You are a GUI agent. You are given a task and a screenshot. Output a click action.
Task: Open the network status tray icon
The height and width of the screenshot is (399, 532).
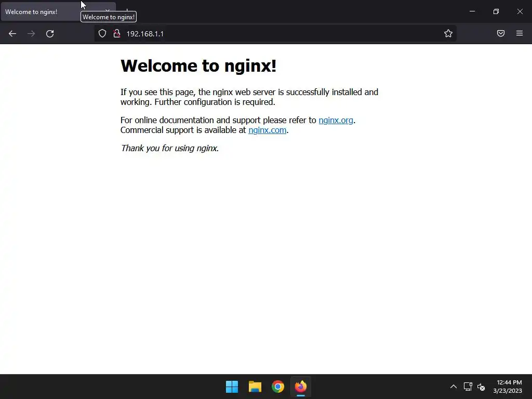pos(468,387)
